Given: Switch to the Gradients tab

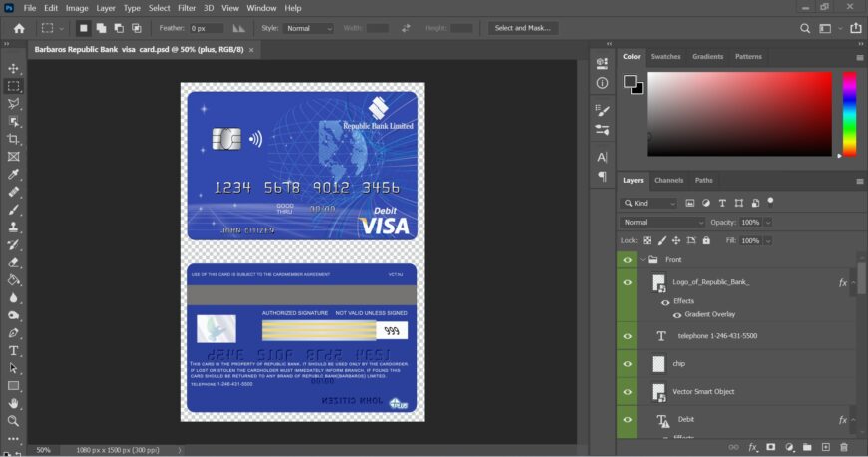Looking at the screenshot, I should click(707, 57).
